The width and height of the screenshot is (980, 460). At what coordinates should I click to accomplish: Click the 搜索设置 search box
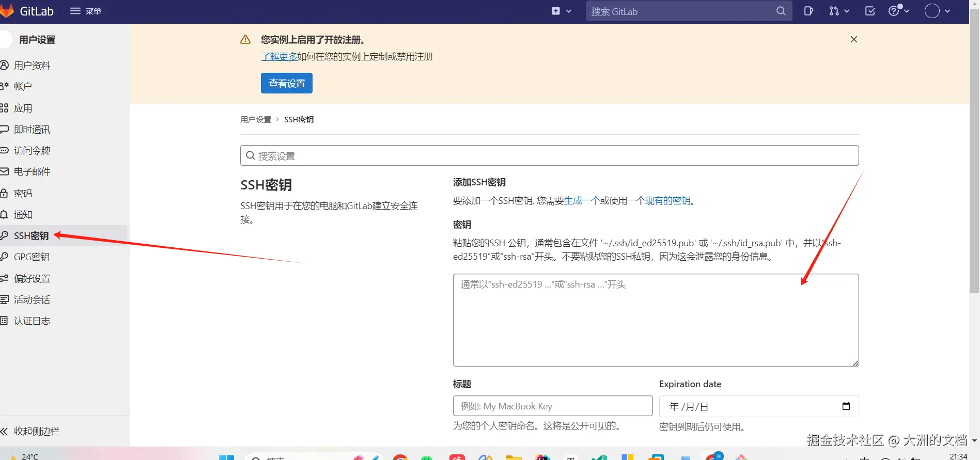(x=550, y=155)
